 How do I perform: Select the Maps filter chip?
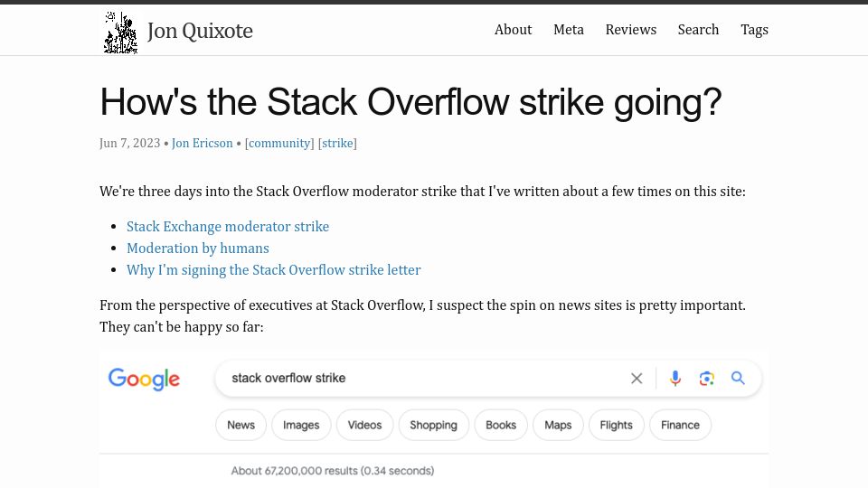[558, 425]
